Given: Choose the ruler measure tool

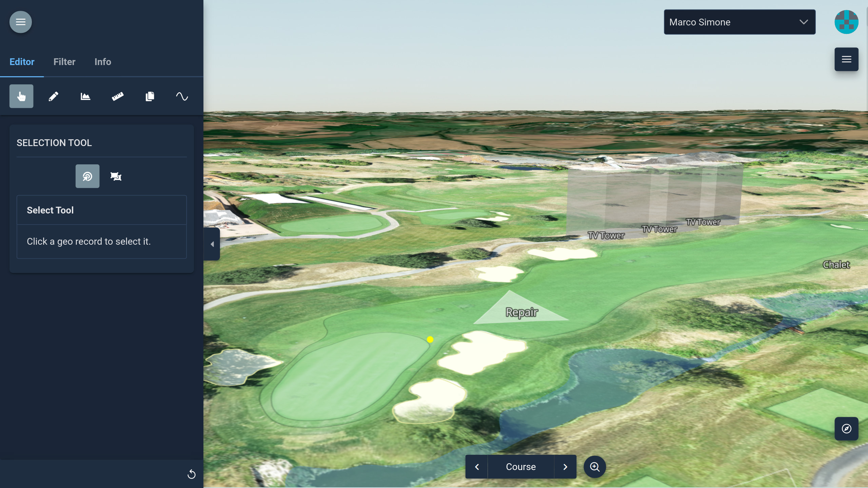Looking at the screenshot, I should tap(118, 96).
